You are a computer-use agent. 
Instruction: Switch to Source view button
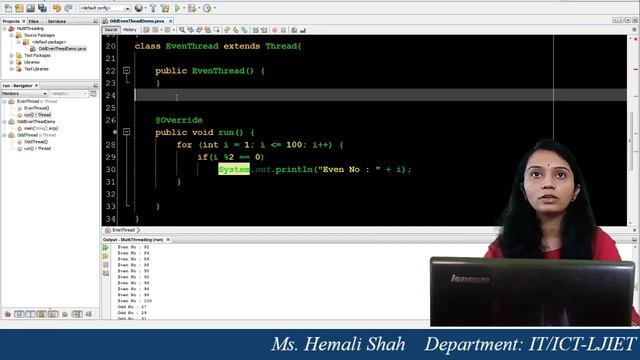(111, 30)
